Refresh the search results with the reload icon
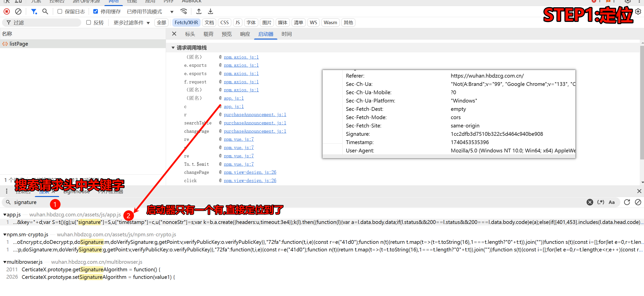The image size is (644, 296). (x=627, y=202)
